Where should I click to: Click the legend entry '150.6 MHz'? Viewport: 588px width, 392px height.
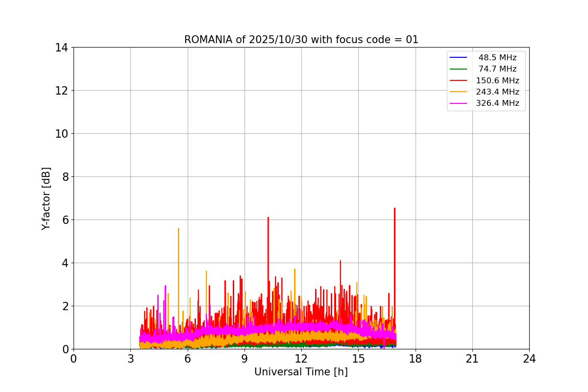497,80
